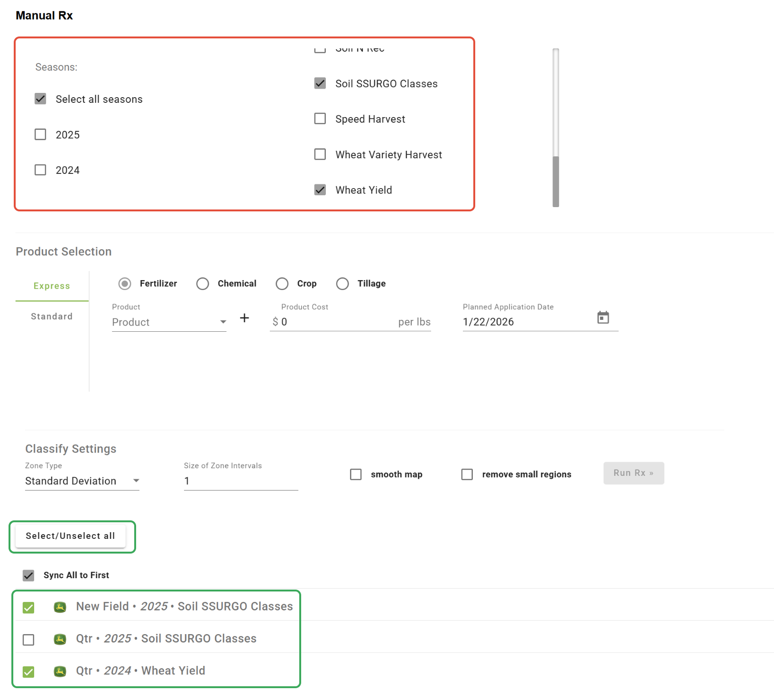
Task: Click the Run Rx button
Action: (633, 473)
